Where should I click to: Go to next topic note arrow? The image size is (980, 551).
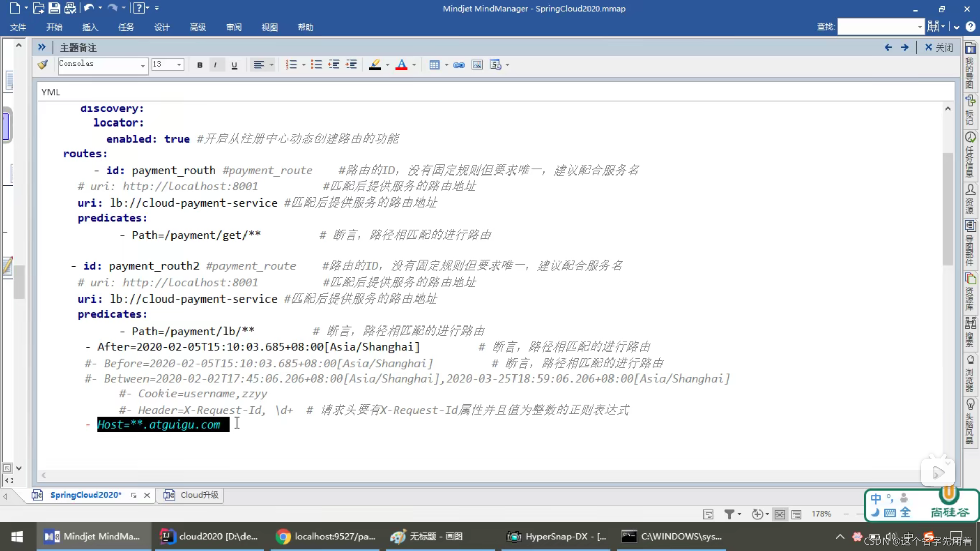904,47
